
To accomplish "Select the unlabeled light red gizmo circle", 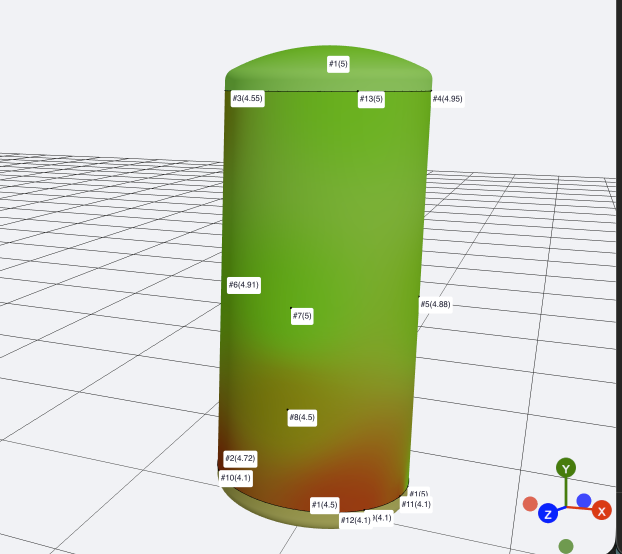I will (530, 503).
